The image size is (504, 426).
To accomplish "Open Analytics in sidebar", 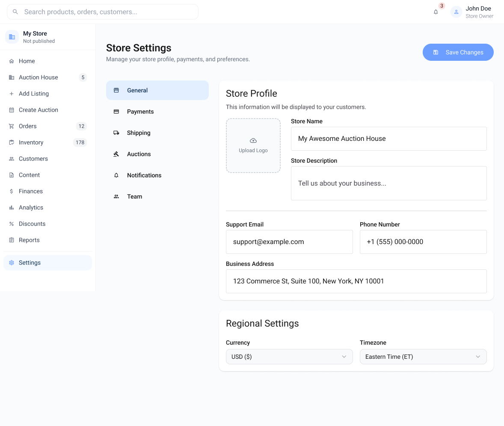I will [x=47, y=208].
